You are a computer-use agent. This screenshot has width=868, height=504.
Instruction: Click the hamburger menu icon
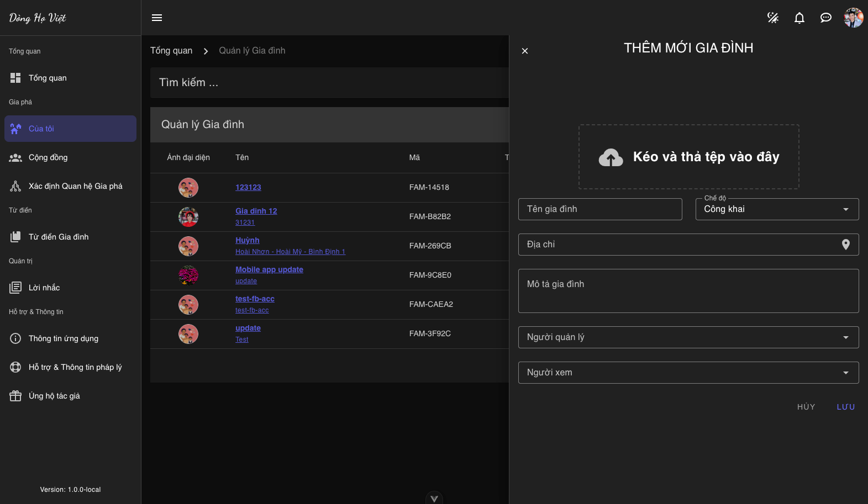pyautogui.click(x=157, y=18)
